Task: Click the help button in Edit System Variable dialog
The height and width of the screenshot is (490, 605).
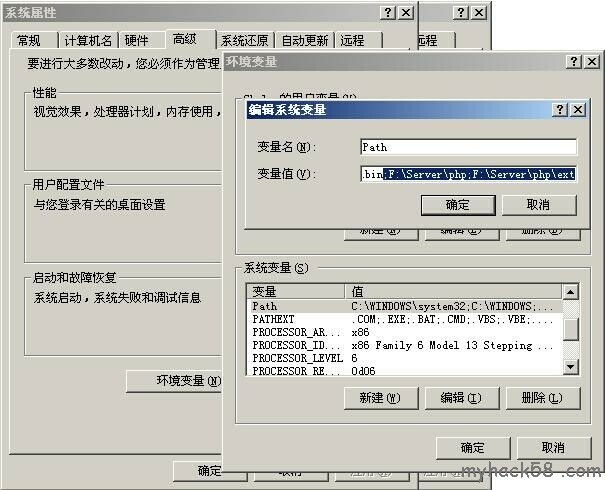Action: tap(560, 110)
